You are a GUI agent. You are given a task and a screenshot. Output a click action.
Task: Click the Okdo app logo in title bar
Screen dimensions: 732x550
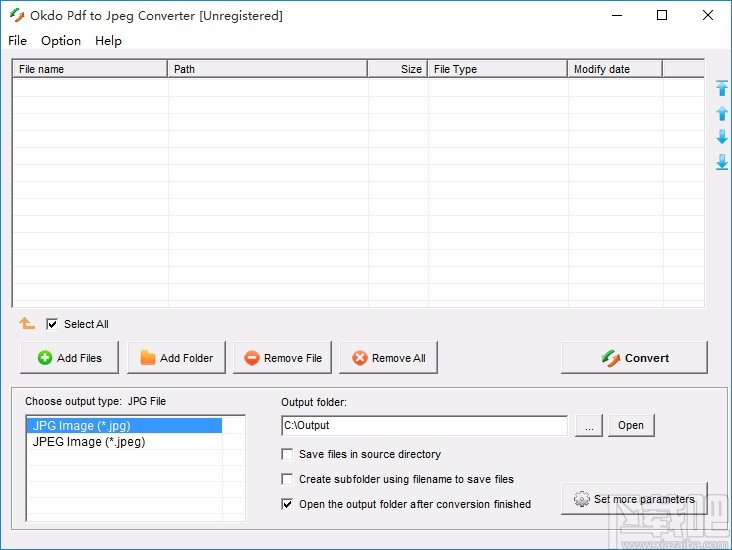pyautogui.click(x=17, y=15)
